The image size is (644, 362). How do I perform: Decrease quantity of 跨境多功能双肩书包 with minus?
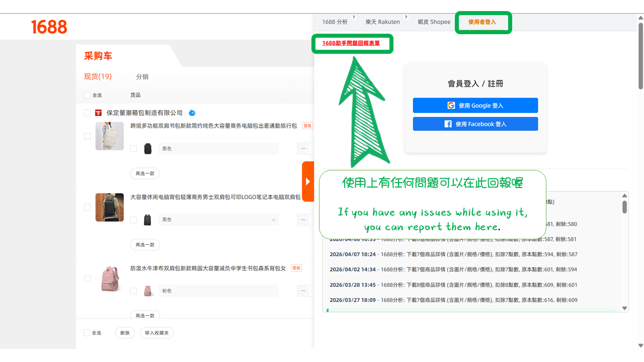303,149
